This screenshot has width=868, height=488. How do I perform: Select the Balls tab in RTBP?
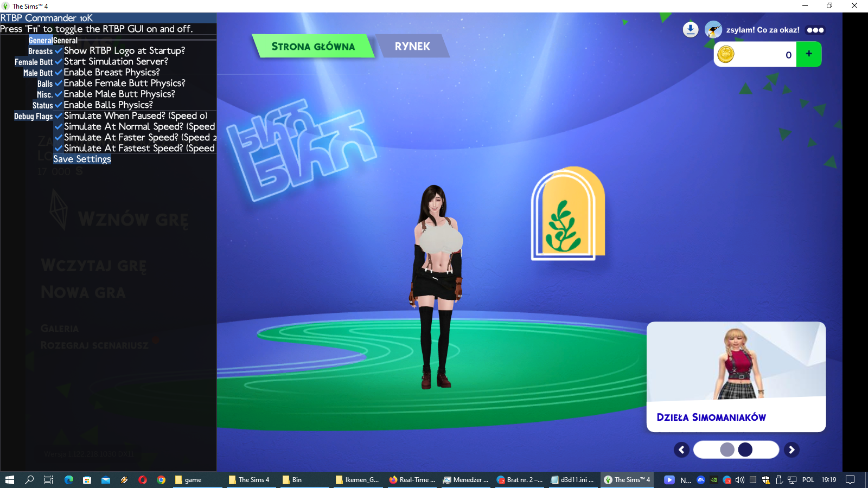(x=45, y=84)
